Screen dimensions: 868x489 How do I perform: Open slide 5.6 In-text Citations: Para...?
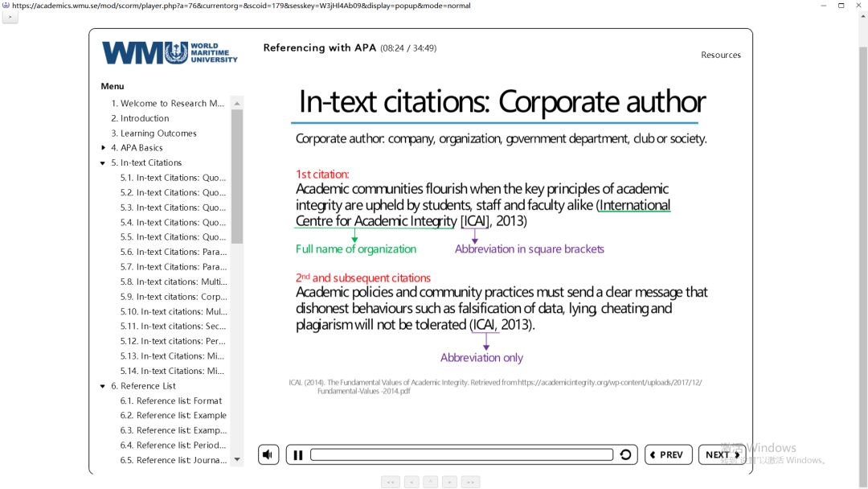[174, 252]
